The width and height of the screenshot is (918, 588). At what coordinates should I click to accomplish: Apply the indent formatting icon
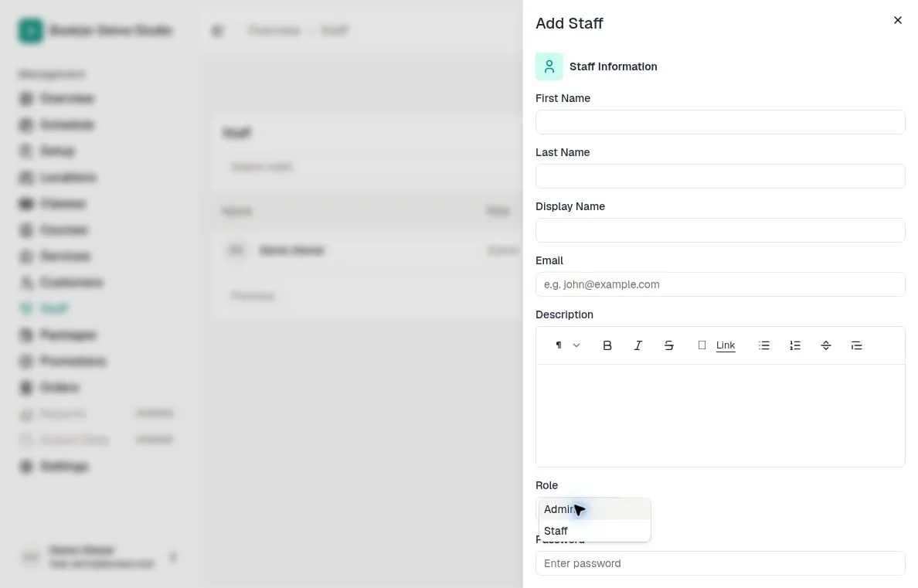point(856,345)
